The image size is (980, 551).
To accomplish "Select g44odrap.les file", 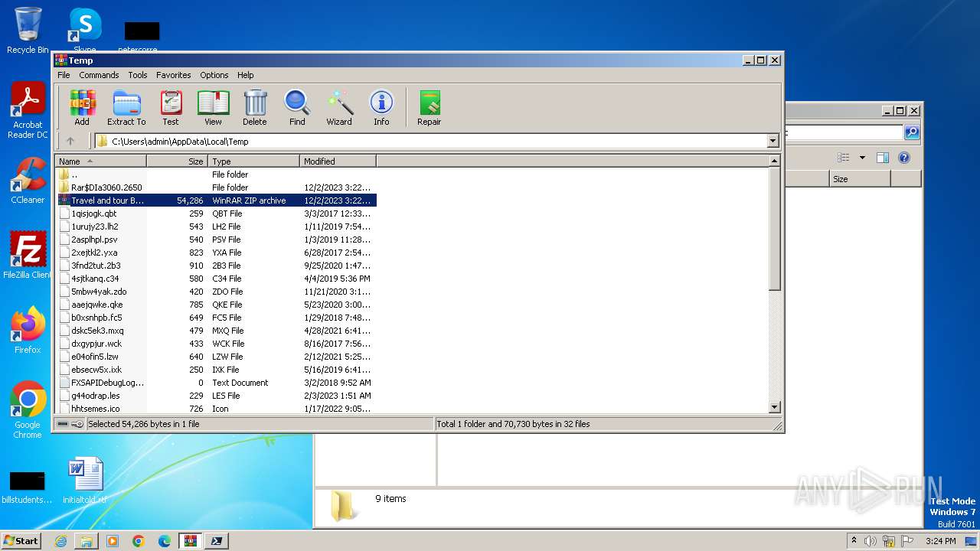I will pyautogui.click(x=216, y=396).
